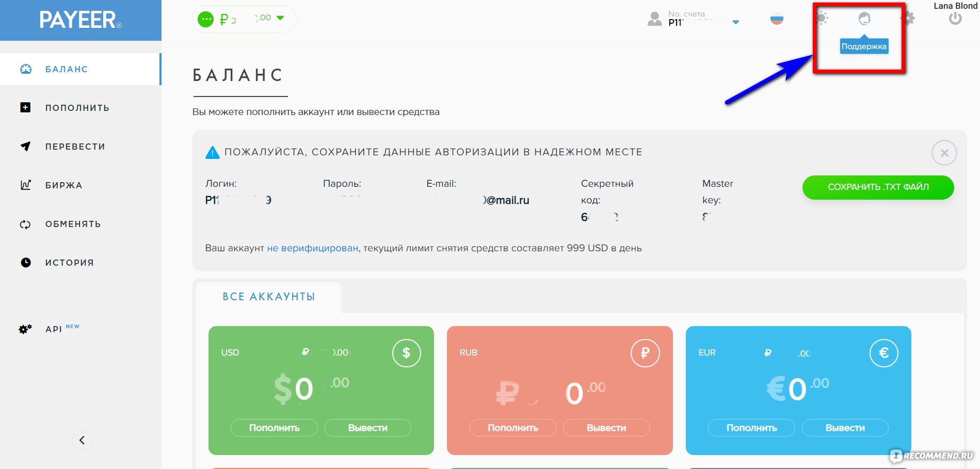Click Вывести on the USD card

(367, 428)
